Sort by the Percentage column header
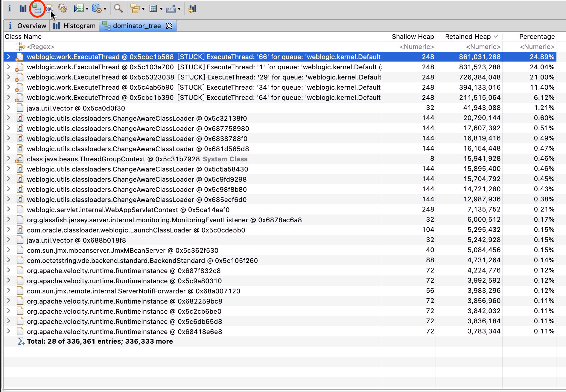 pos(537,36)
